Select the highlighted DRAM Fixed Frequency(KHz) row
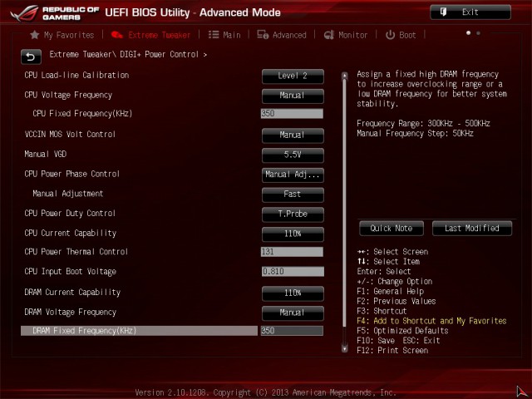The image size is (532, 399). point(139,331)
